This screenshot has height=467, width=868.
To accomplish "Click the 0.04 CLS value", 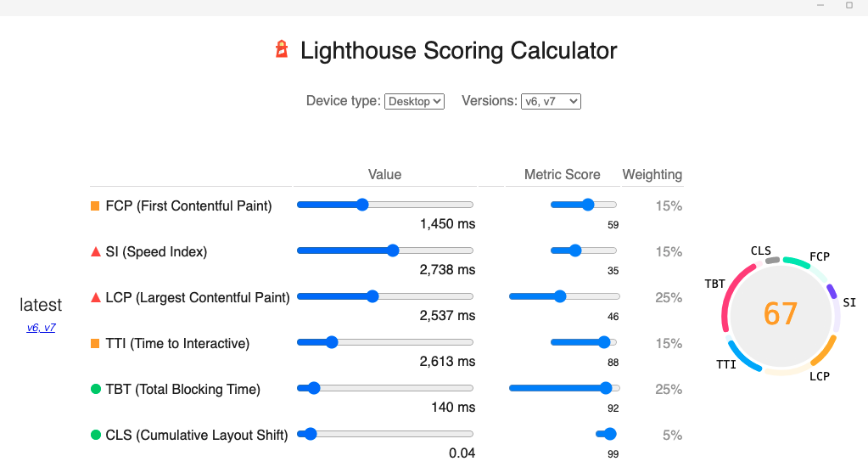I will tap(462, 453).
